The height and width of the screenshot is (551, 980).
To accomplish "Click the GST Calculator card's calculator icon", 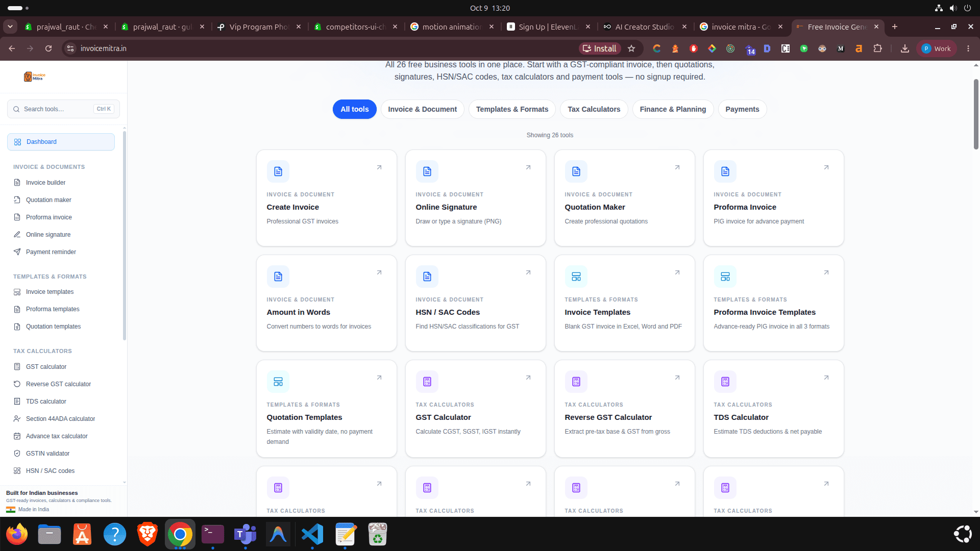I will 427,382.
